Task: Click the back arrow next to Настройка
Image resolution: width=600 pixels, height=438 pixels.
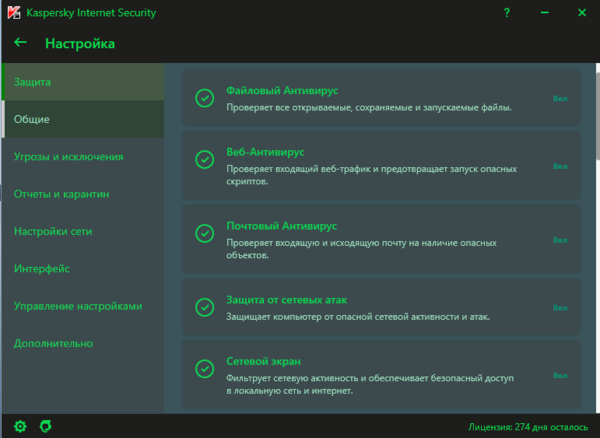Action: pyautogui.click(x=20, y=43)
